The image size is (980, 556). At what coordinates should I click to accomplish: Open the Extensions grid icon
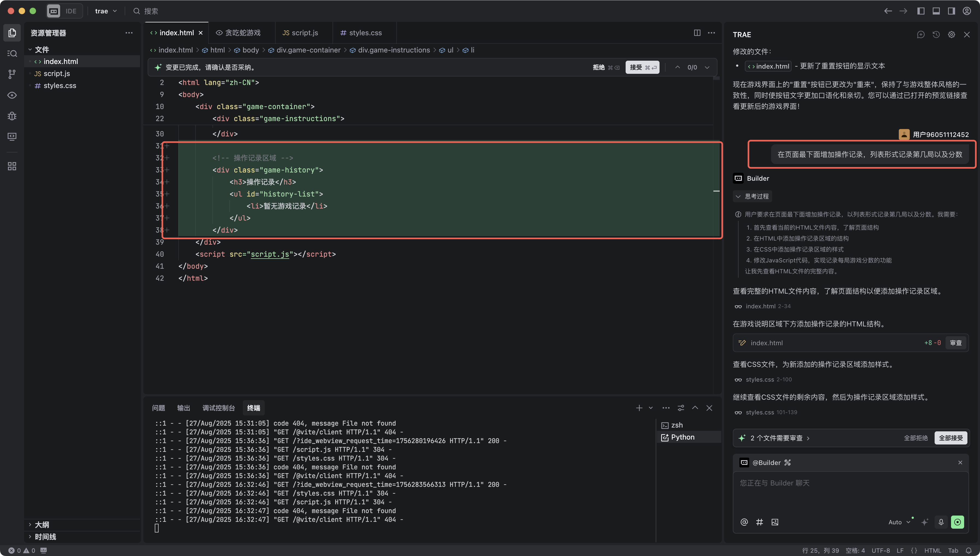point(12,166)
